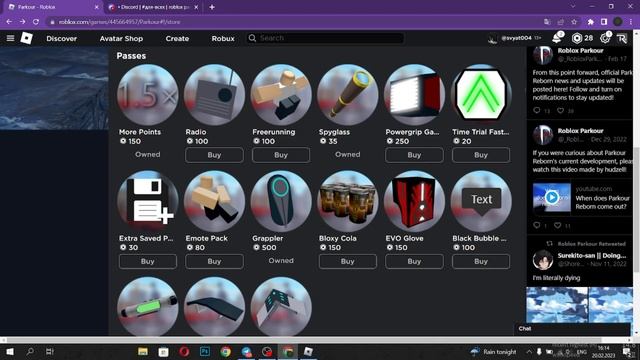This screenshot has width=640, height=360.
Task: Open 'When does Parkour Reborn come out?' link
Action: pos(602,202)
